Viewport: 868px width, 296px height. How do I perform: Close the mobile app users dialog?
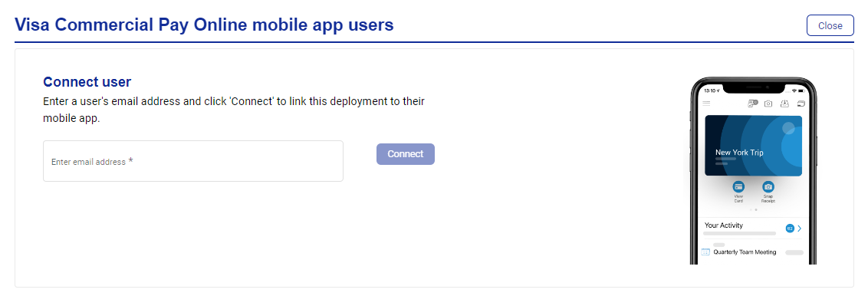pyautogui.click(x=830, y=25)
